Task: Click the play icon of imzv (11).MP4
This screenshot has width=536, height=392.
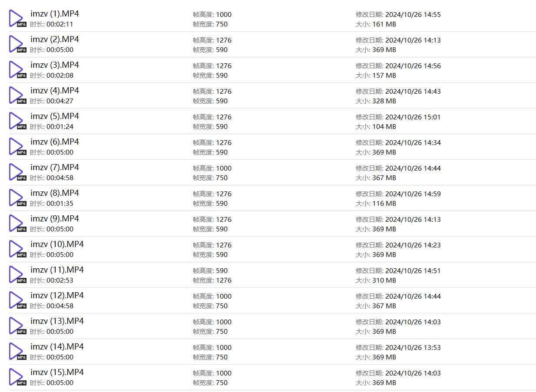Action: (x=17, y=275)
